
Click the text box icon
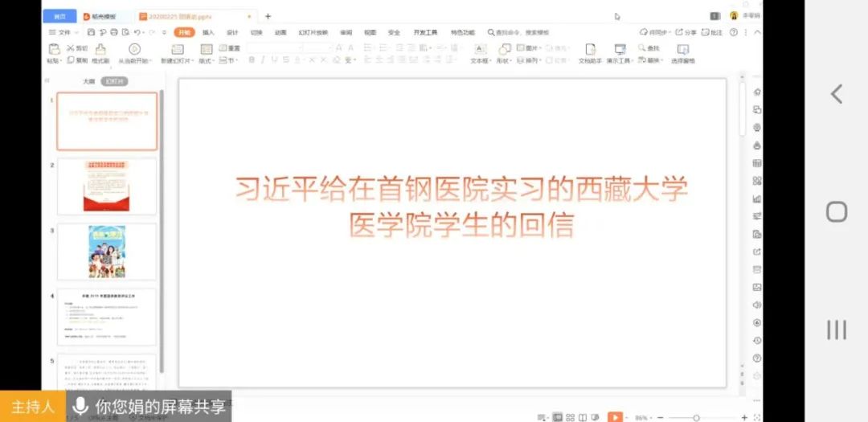point(480,50)
